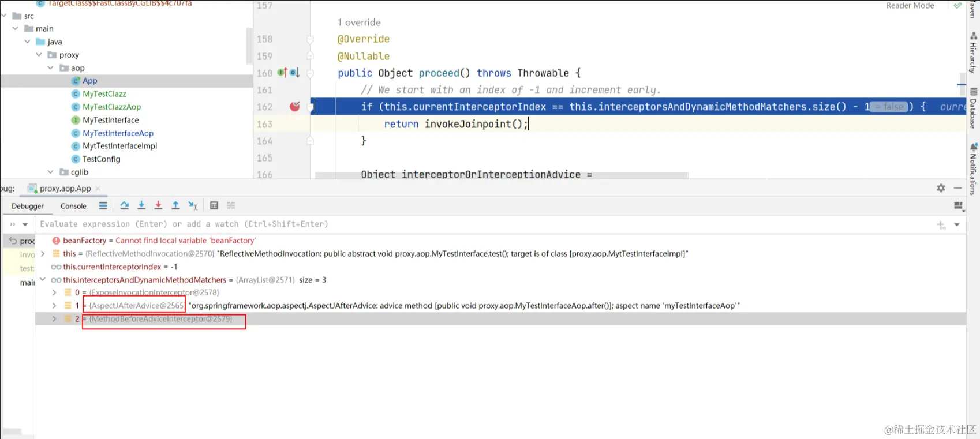Click the Trace Current Stream Chain icon
980x439 pixels.
pos(231,205)
